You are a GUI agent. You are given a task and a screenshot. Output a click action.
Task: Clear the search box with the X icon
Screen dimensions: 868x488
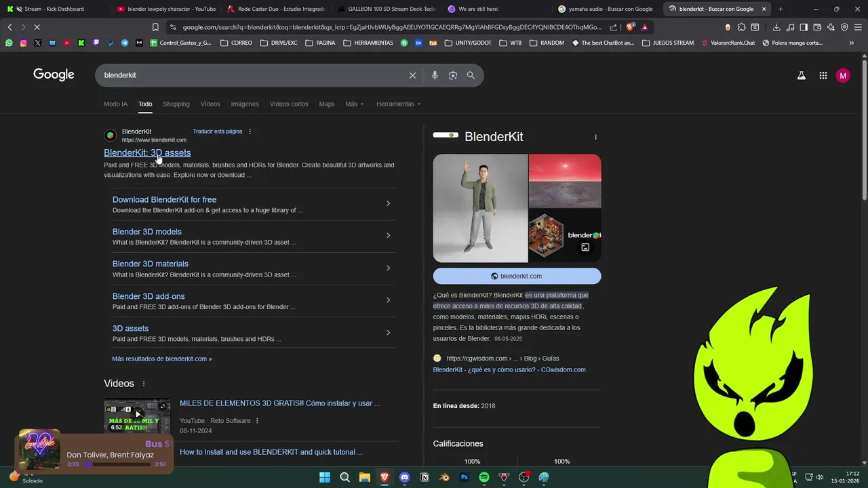point(412,75)
